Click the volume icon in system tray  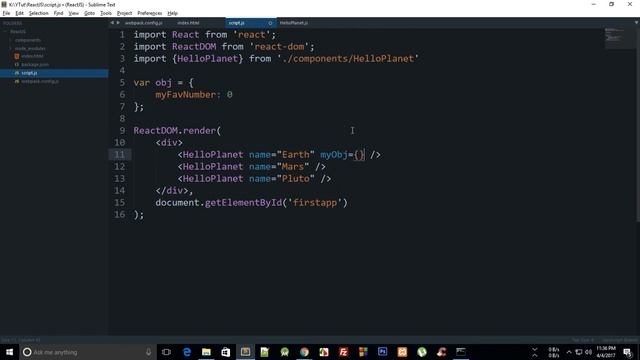point(588,352)
